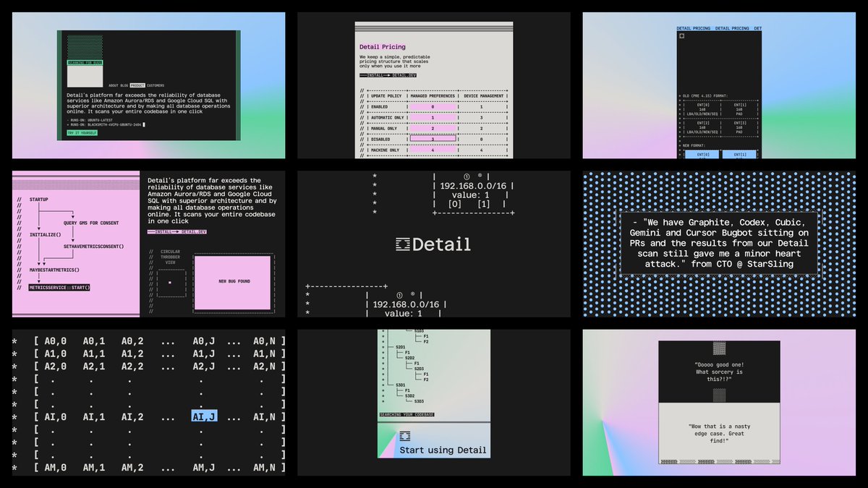The width and height of the screenshot is (868, 488).
Task: Click the UPDATE POLICY column header
Action: tap(387, 95)
